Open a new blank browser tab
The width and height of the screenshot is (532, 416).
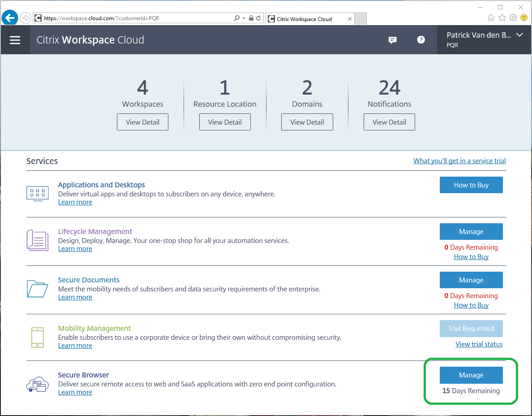click(x=360, y=19)
